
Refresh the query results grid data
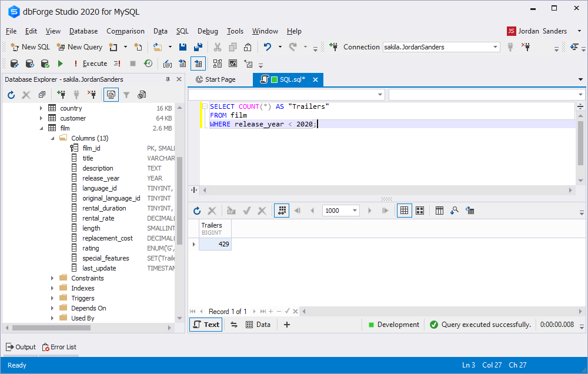pyautogui.click(x=197, y=211)
